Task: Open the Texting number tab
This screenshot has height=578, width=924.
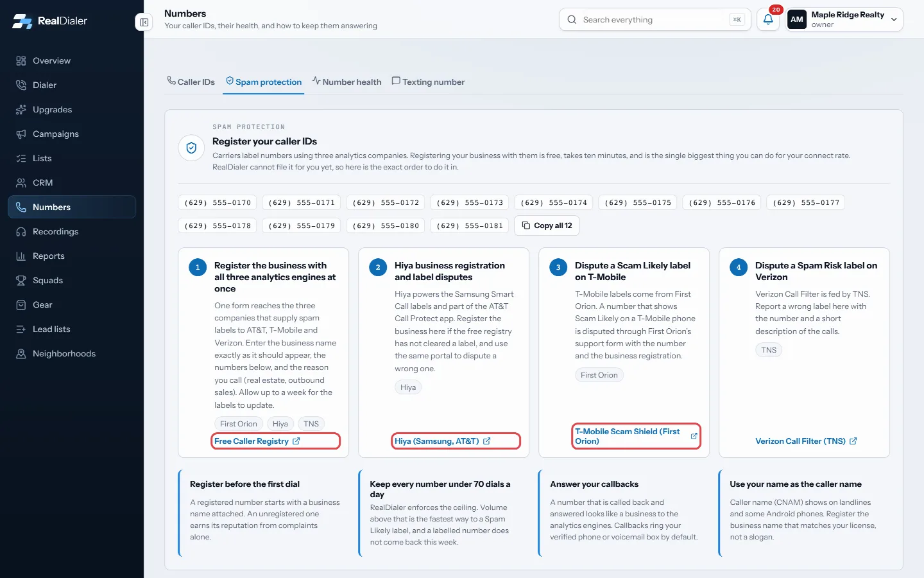Action: [x=428, y=82]
